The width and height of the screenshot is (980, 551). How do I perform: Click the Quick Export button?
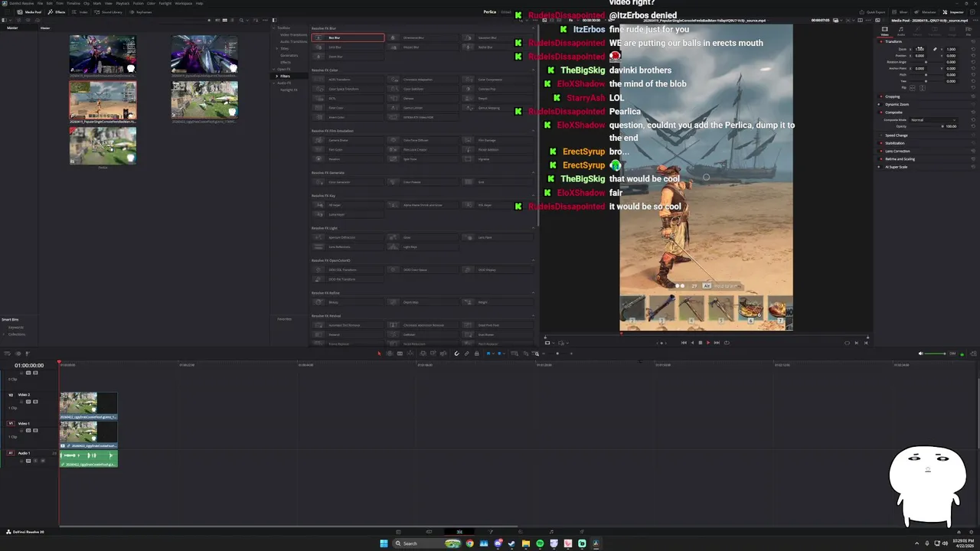coord(871,12)
